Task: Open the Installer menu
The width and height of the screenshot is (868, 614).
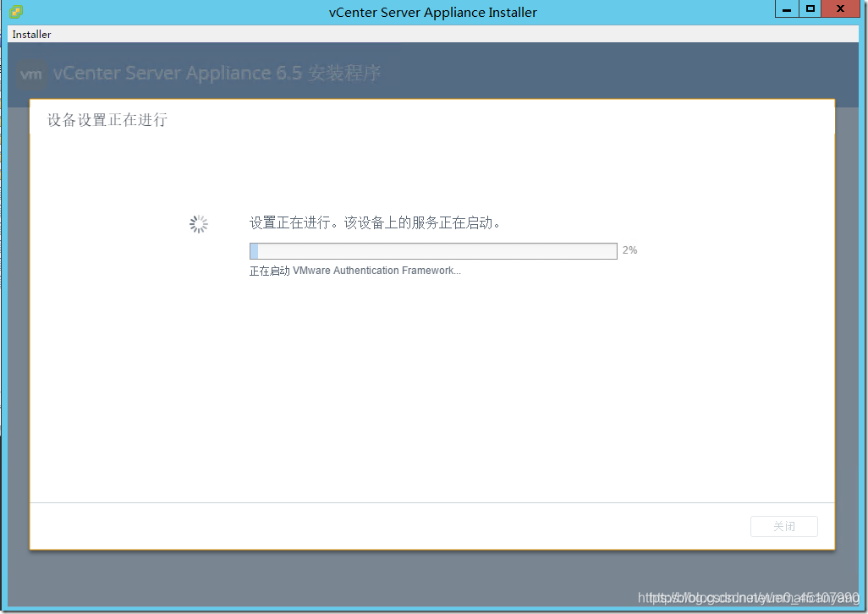Action: point(31,35)
